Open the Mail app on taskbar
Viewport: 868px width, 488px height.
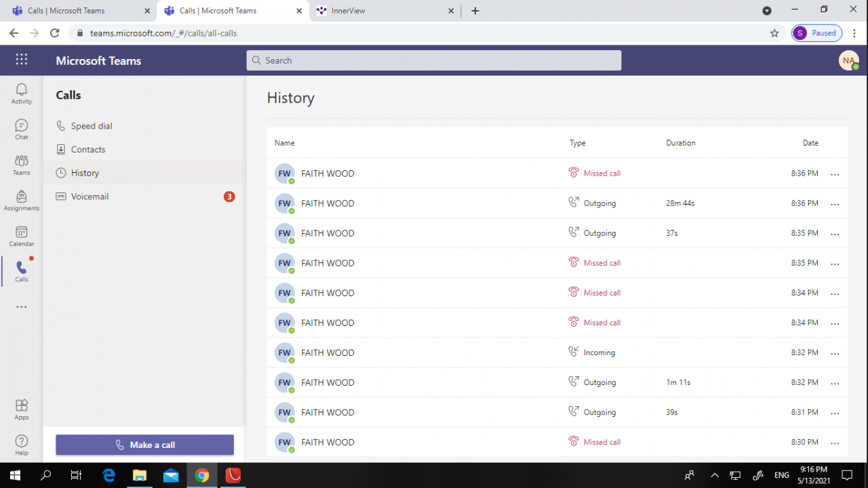(x=171, y=475)
